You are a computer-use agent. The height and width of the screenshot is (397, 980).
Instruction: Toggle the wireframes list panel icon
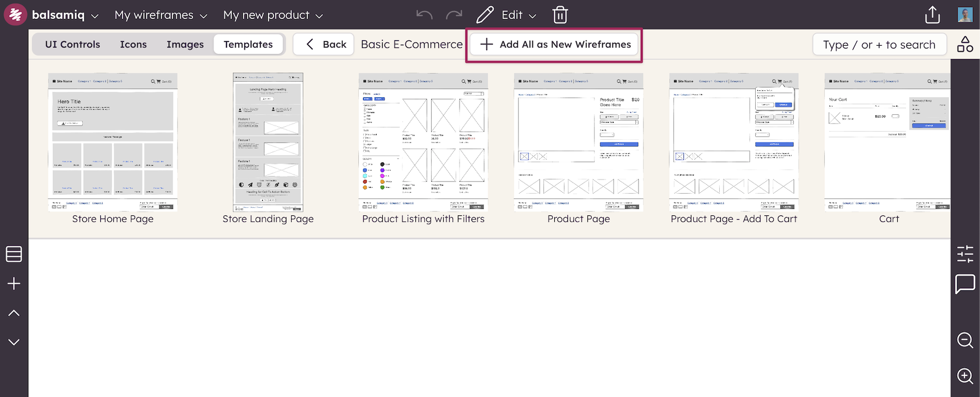click(14, 254)
